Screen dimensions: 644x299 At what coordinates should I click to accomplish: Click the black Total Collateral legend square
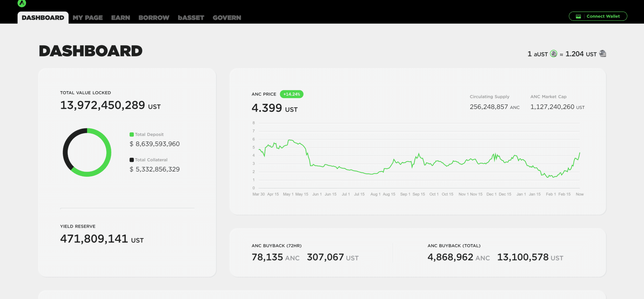click(x=131, y=160)
